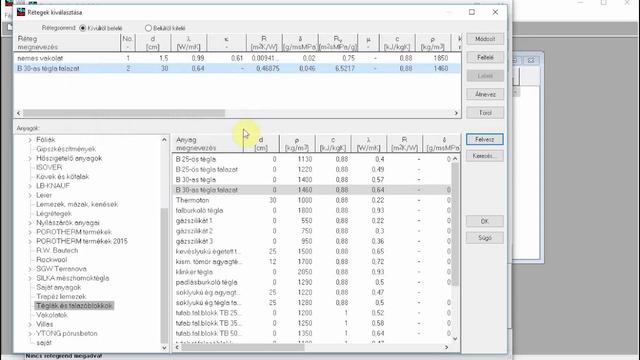Image resolution: width=640 pixels, height=360 pixels.
Task: Select 'klinker tégla' material row
Action: [312, 272]
